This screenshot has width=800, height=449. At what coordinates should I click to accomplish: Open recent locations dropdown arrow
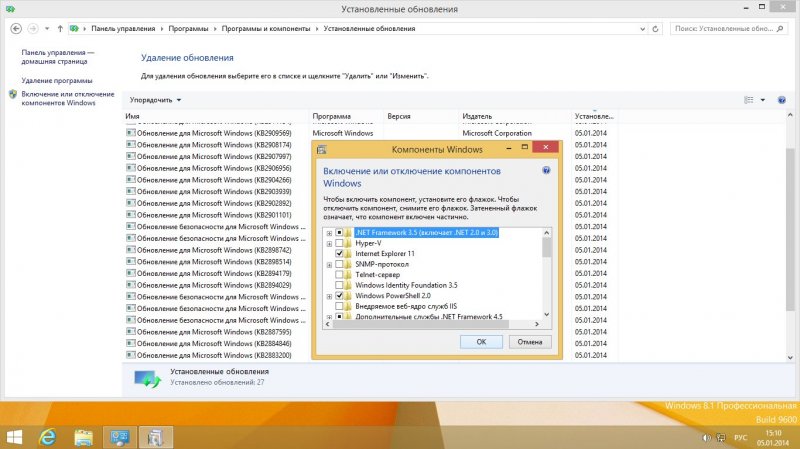click(x=47, y=29)
